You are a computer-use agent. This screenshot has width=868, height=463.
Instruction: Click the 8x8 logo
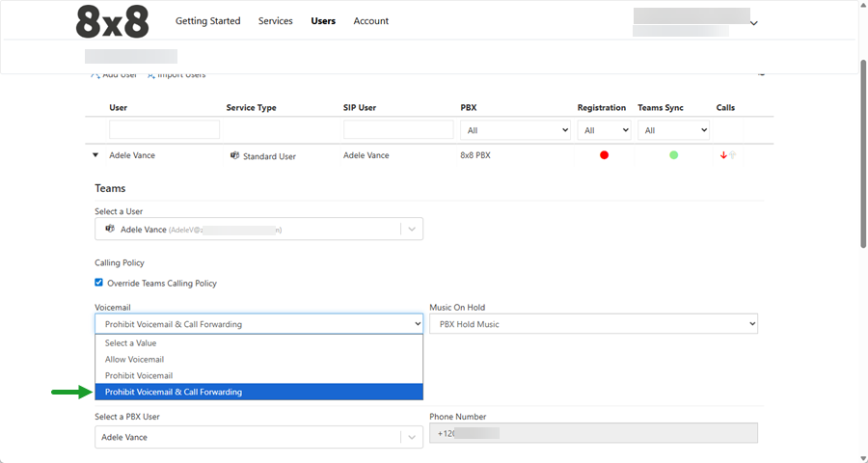pyautogui.click(x=112, y=21)
